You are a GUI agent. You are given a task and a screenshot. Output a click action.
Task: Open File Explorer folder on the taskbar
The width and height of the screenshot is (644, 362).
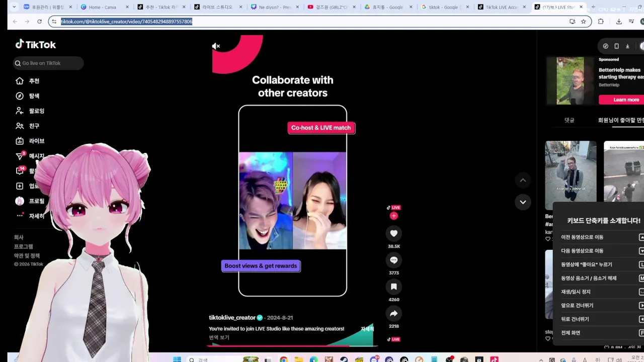pyautogui.click(x=299, y=359)
